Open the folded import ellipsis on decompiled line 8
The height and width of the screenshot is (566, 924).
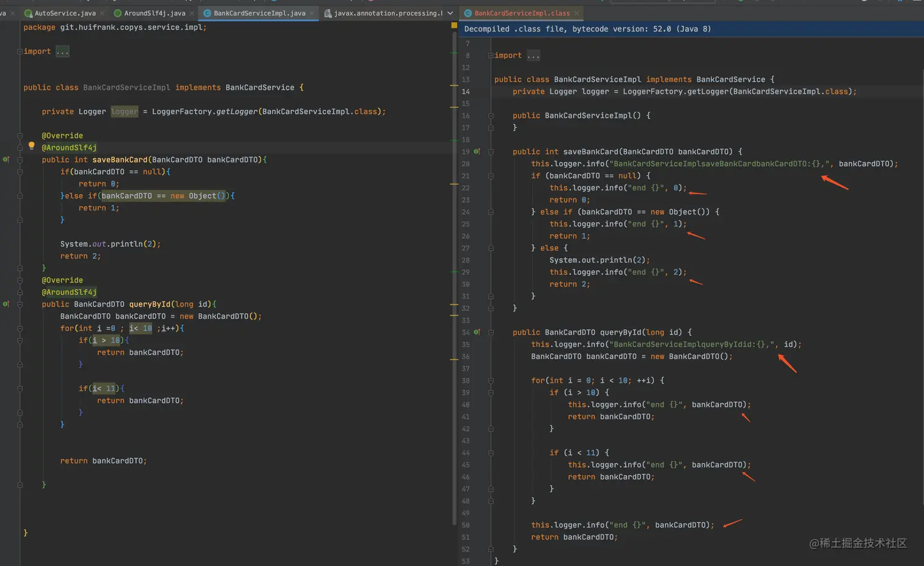pyautogui.click(x=533, y=56)
